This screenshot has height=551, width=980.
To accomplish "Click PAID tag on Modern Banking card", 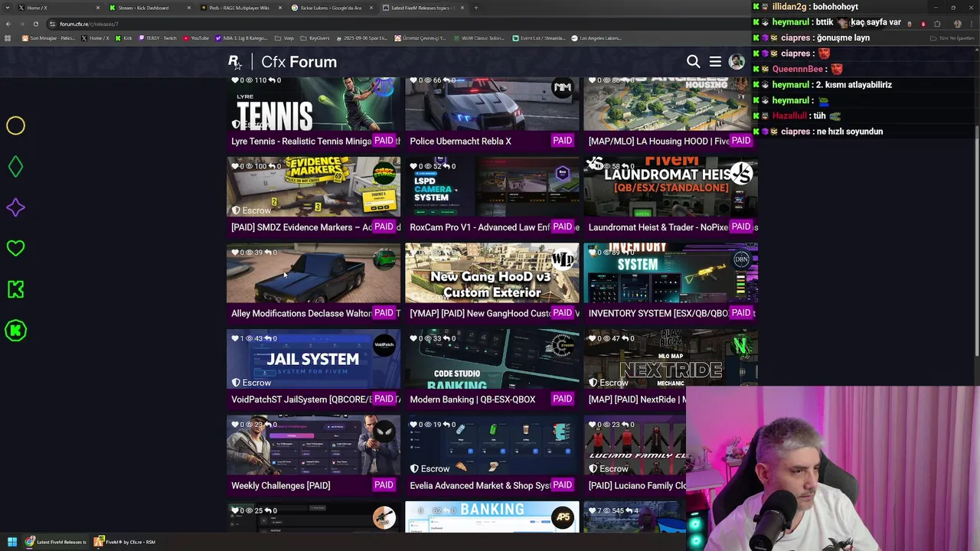I will (562, 399).
